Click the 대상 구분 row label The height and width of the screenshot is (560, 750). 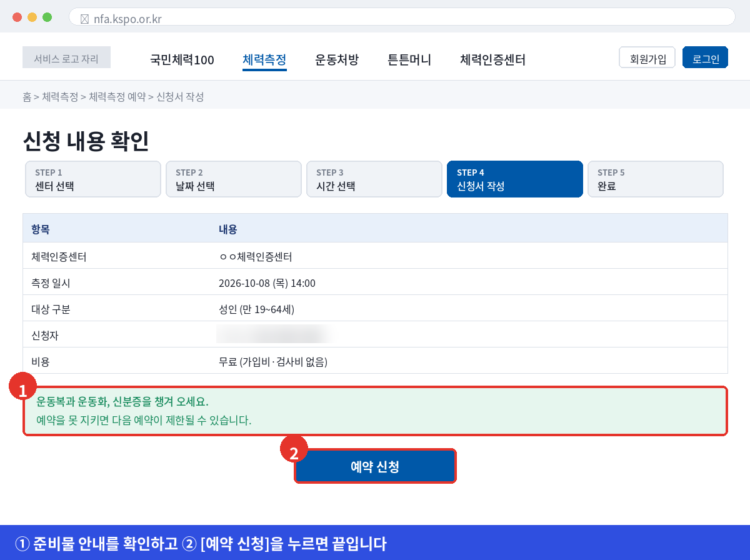click(x=51, y=309)
